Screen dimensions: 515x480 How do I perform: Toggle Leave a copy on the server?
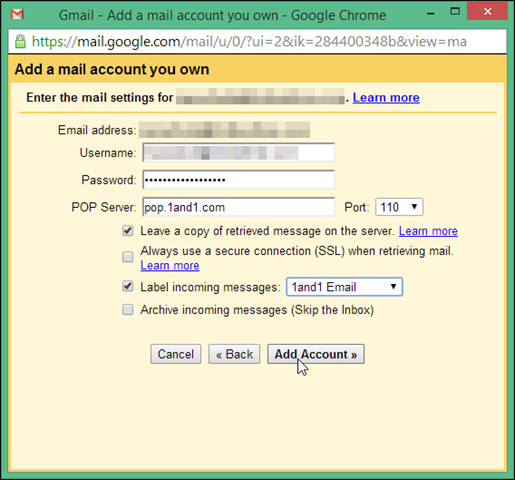click(128, 231)
